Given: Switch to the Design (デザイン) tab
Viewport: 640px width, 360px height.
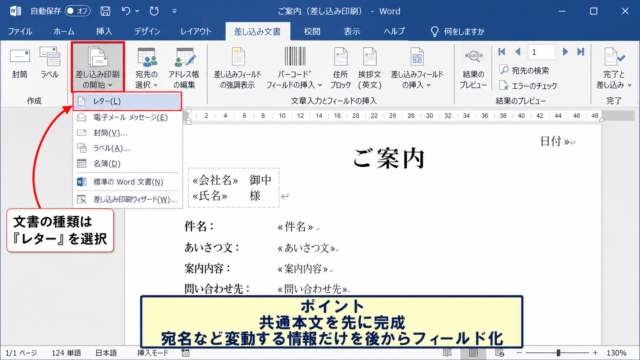Looking at the screenshot, I should 147,31.
